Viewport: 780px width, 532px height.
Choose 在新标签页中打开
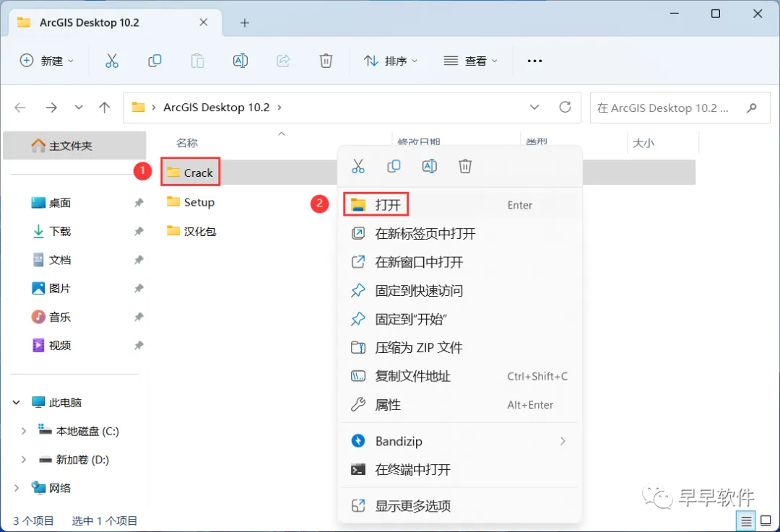(460, 233)
